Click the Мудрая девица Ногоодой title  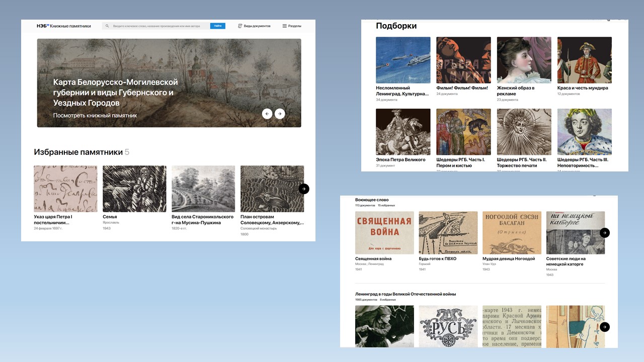pyautogui.click(x=508, y=259)
